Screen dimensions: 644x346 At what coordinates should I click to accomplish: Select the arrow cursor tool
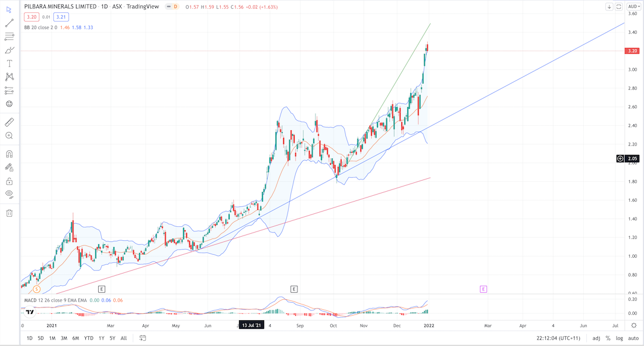point(9,9)
